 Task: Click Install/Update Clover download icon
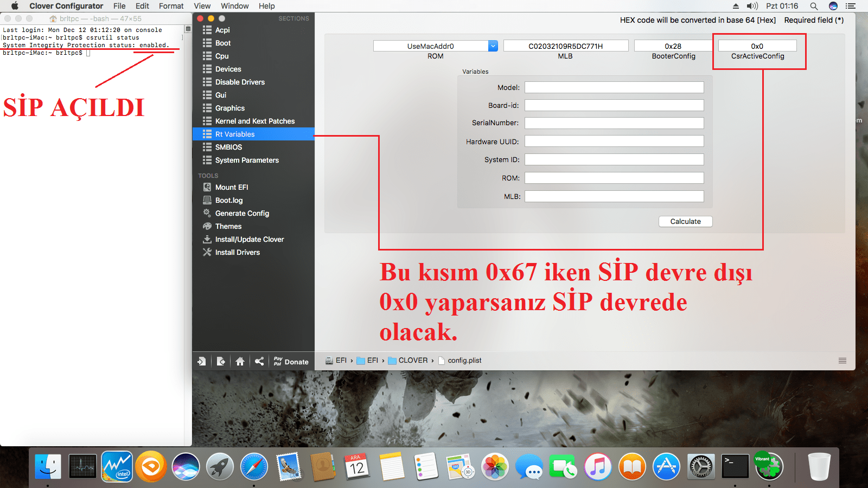tap(207, 239)
